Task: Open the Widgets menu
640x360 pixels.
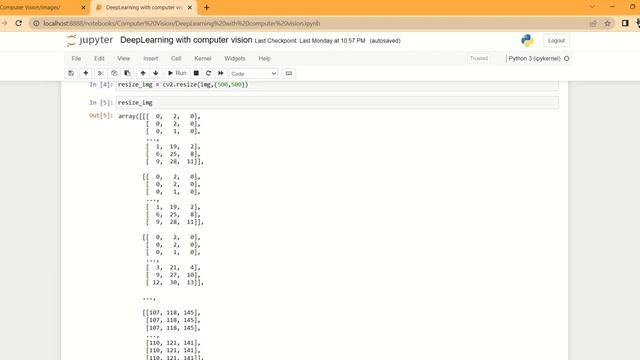Action: [235, 58]
